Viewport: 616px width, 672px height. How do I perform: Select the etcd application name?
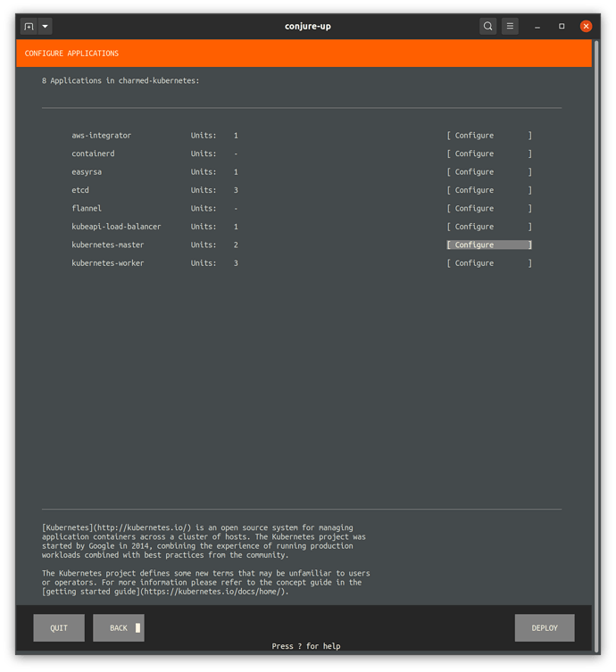[x=80, y=190]
